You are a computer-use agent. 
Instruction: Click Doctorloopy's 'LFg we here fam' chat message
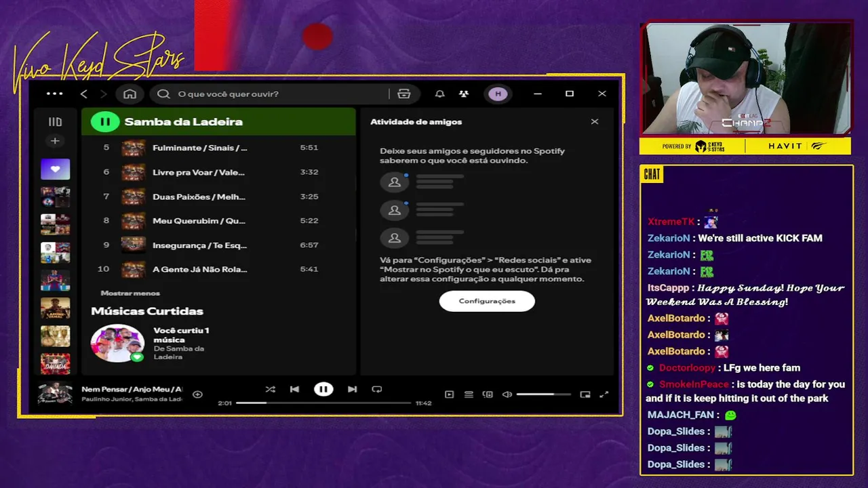point(762,367)
